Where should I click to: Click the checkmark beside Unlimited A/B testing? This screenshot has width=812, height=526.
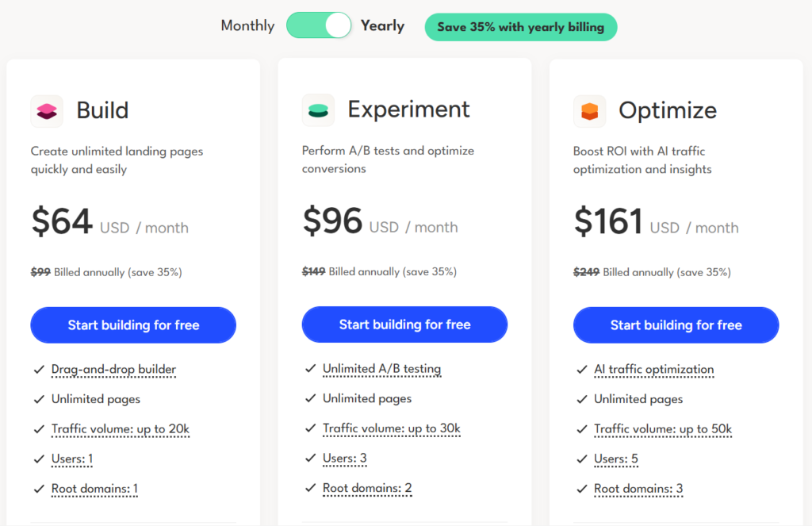click(310, 369)
